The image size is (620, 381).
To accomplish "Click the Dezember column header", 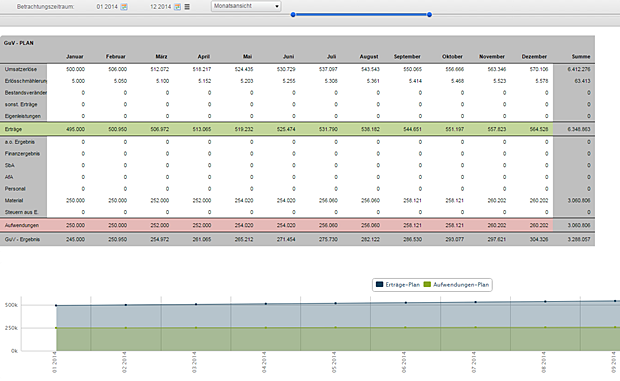I will (x=534, y=57).
